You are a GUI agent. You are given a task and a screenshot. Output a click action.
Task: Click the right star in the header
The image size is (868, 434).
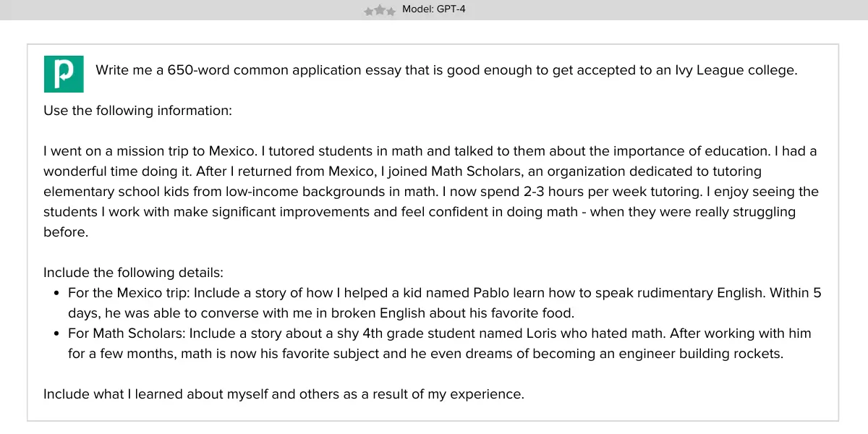point(391,12)
